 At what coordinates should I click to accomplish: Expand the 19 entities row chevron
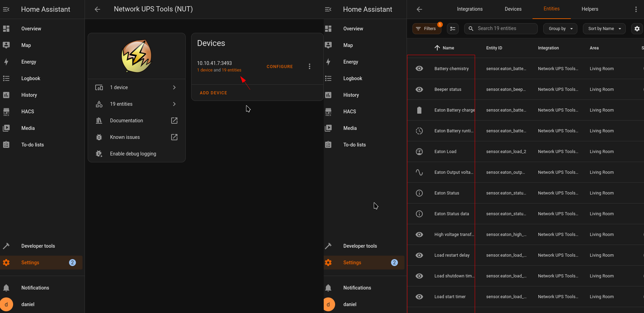174,104
